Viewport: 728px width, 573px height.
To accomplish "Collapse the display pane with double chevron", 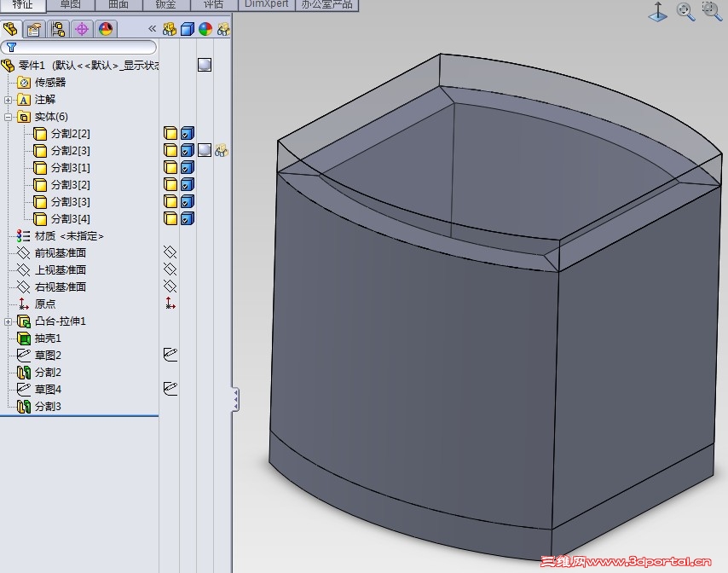I will (x=153, y=29).
